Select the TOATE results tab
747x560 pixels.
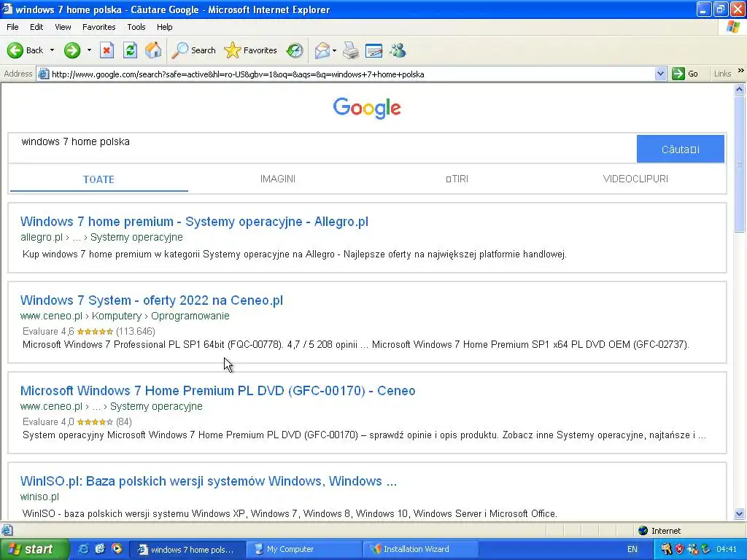[x=98, y=179]
